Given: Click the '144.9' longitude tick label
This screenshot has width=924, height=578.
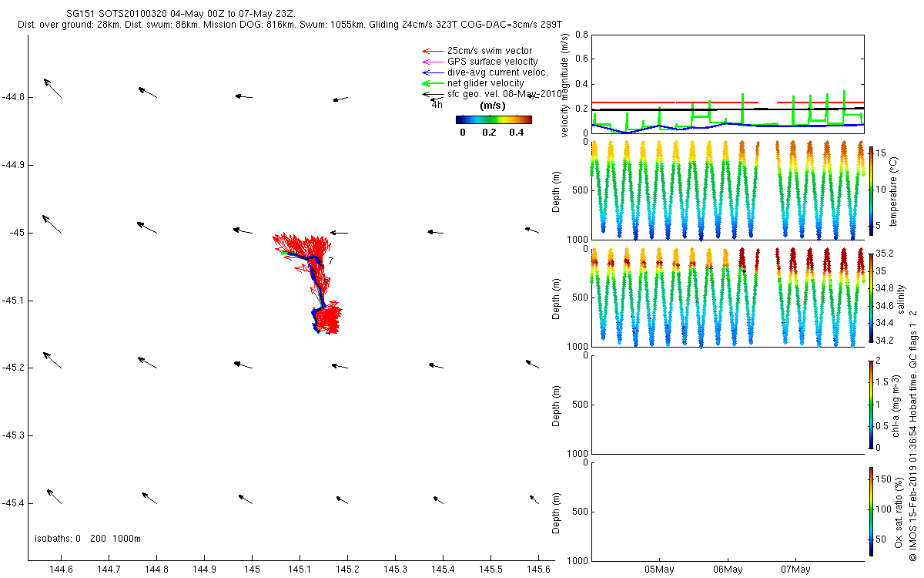Looking at the screenshot, I should [204, 570].
